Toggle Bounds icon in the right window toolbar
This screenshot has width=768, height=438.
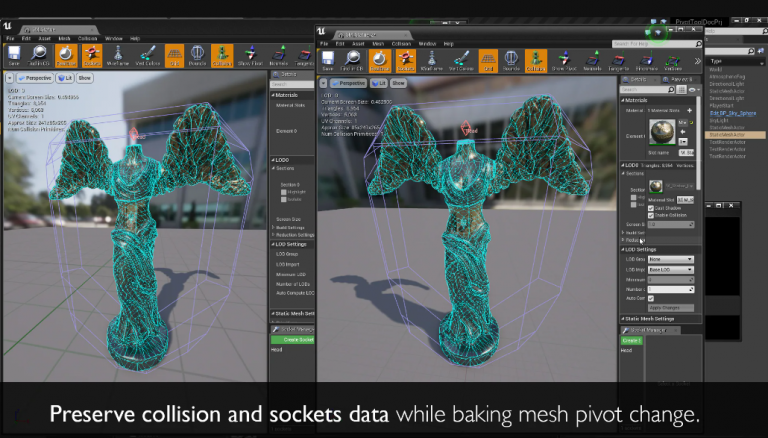511,61
